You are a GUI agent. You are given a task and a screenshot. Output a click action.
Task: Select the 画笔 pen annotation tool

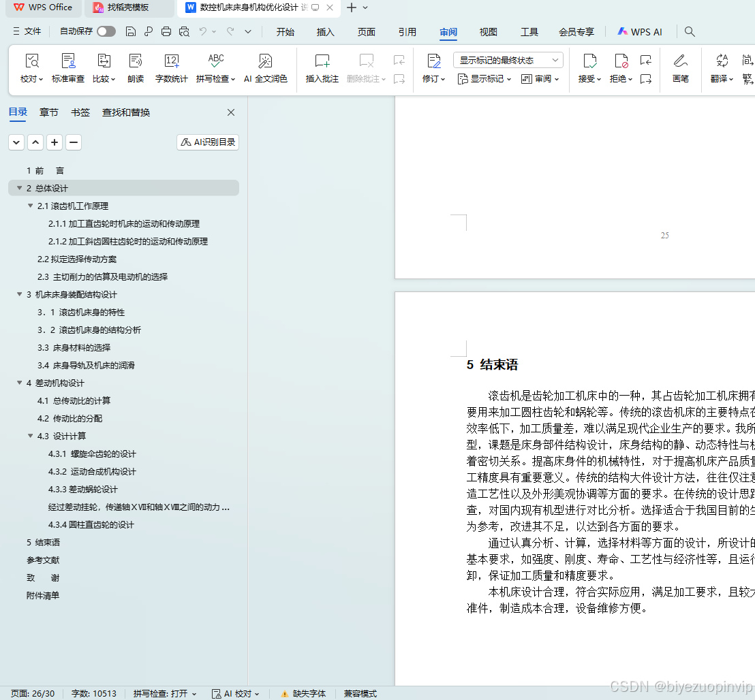click(x=680, y=68)
